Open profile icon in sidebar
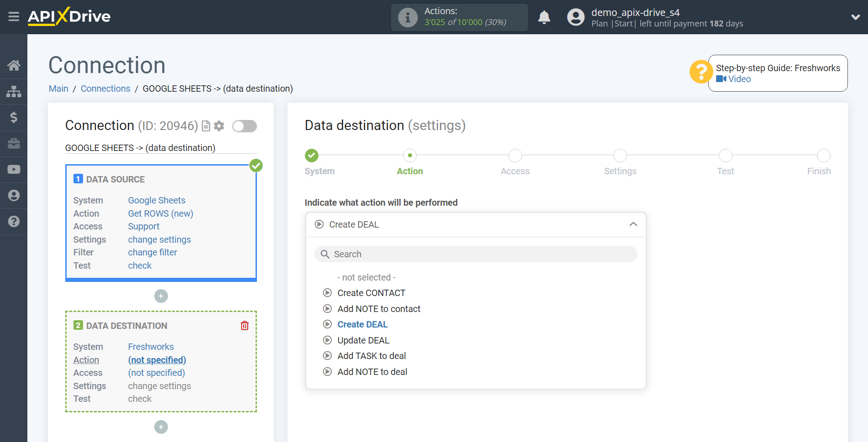This screenshot has width=868, height=442. [14, 195]
